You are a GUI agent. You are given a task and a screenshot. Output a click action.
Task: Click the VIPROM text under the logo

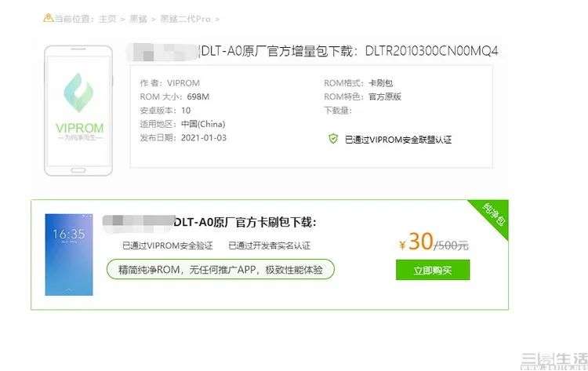(x=79, y=128)
